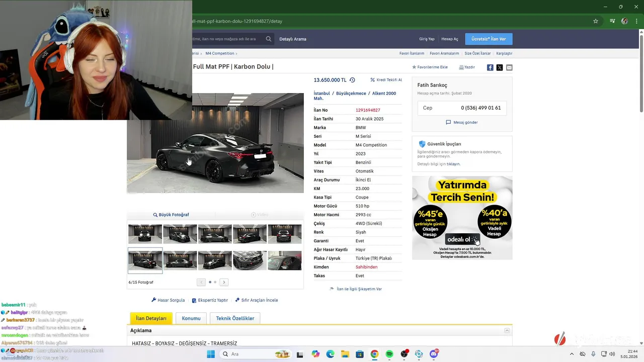Image resolution: width=644 pixels, height=362 pixels.
Task: Click the main car photo
Action: (x=215, y=143)
